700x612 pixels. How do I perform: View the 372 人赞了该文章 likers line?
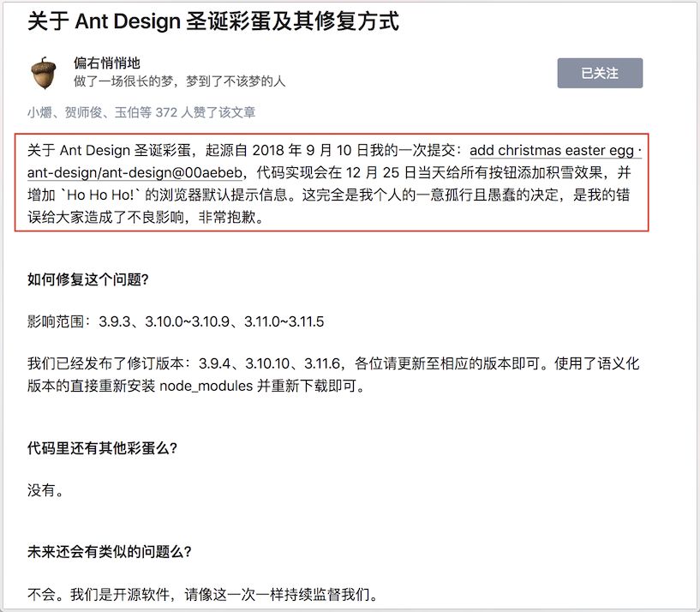[x=141, y=111]
